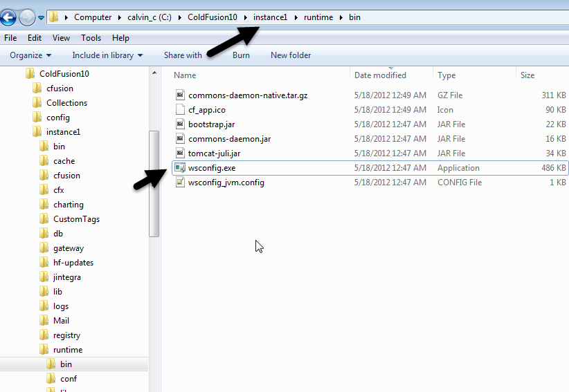Image resolution: width=569 pixels, height=392 pixels.
Task: Select ColdFusion10 in the address breadcrumb
Action: coord(213,17)
